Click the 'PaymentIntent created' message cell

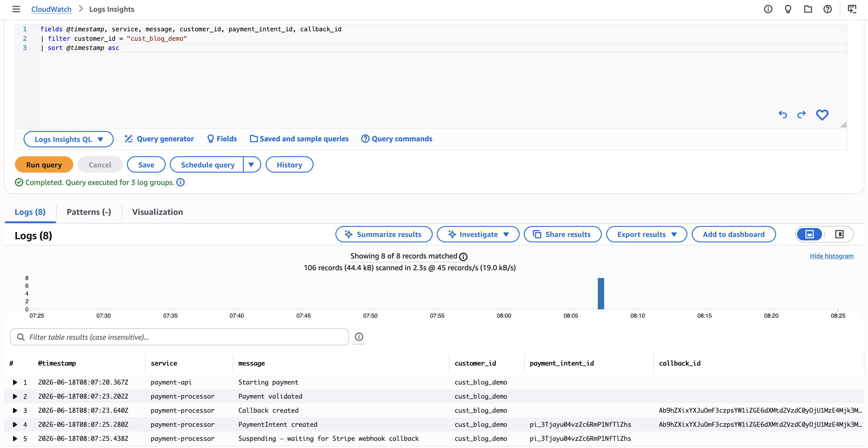278,424
